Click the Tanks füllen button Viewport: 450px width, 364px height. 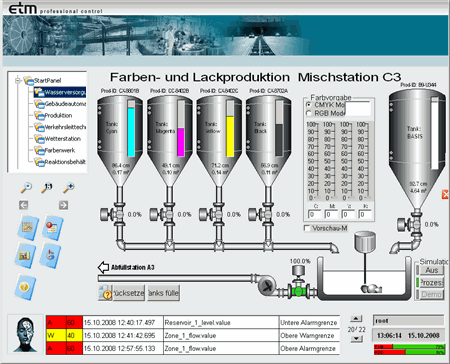[163, 293]
